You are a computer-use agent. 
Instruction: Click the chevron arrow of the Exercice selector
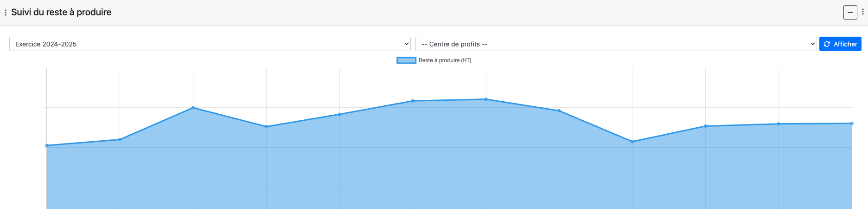pyautogui.click(x=406, y=44)
